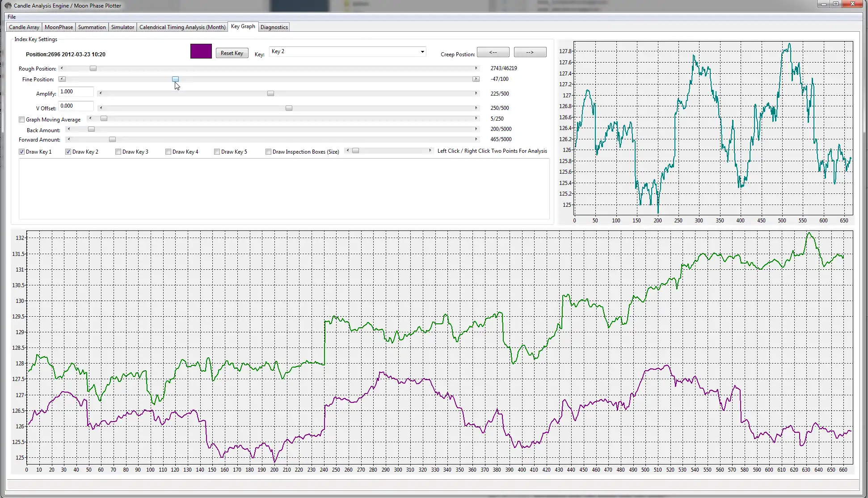Viewport: 868px width, 498px height.
Task: Click the Amplify left arrow icon
Action: (x=100, y=93)
